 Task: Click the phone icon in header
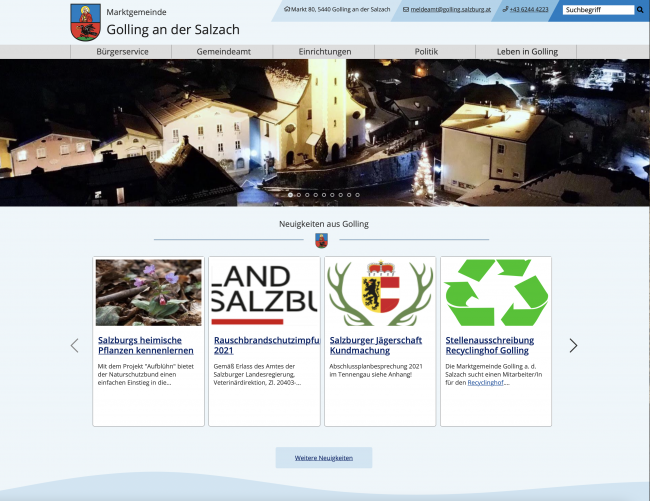pyautogui.click(x=502, y=9)
